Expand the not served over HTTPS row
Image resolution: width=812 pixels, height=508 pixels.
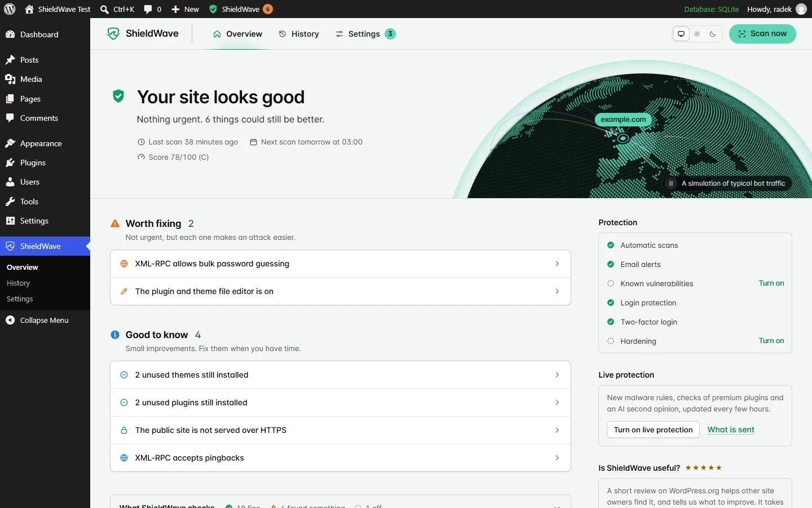pyautogui.click(x=341, y=430)
